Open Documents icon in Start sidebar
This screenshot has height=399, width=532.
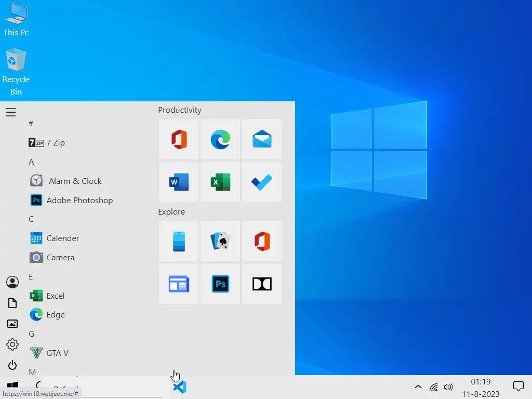(x=12, y=303)
